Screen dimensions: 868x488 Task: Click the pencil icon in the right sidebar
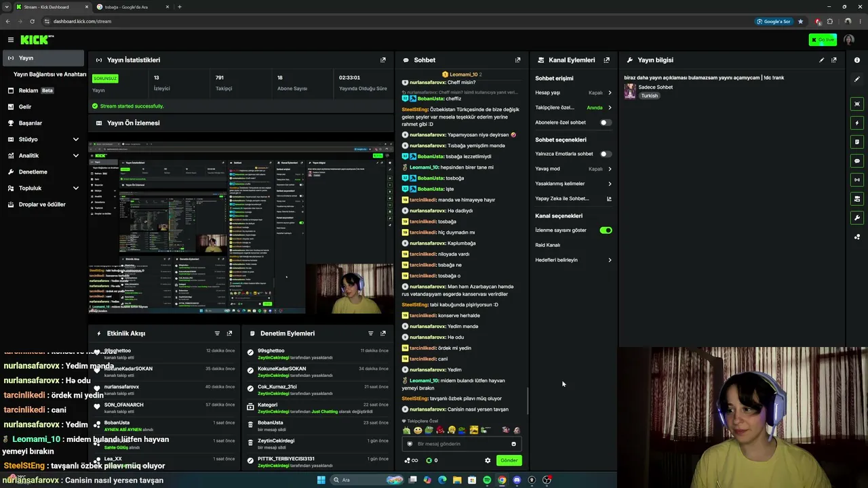pyautogui.click(x=857, y=79)
